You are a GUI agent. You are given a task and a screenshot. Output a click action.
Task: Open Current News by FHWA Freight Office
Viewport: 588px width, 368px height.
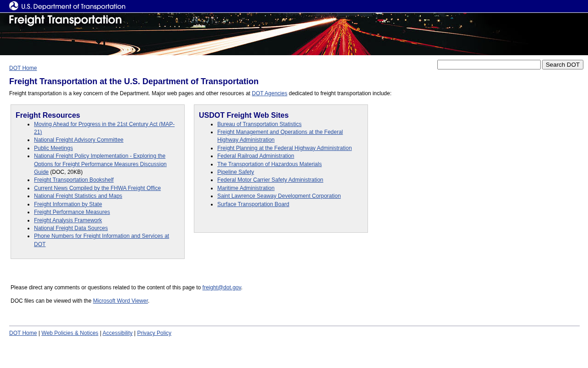(x=97, y=188)
